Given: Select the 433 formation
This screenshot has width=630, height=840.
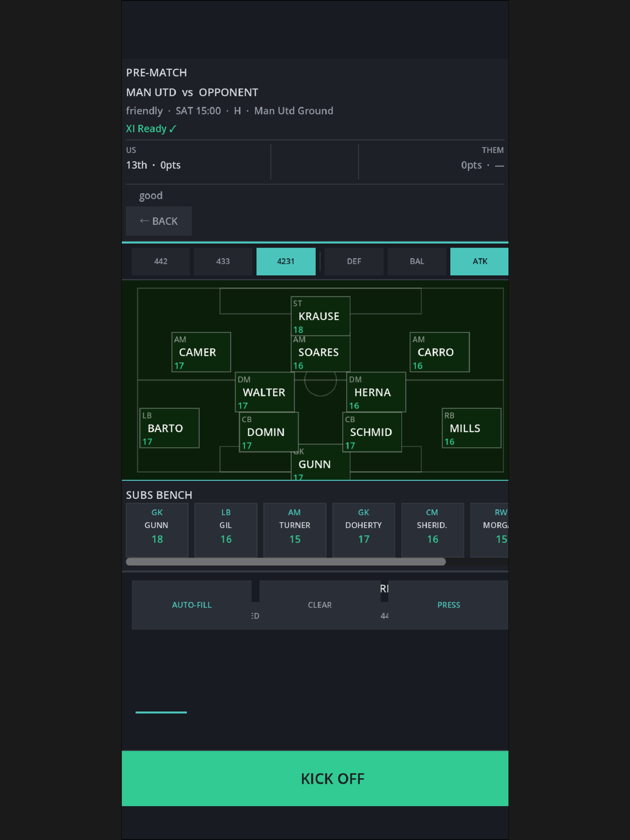Looking at the screenshot, I should point(223,261).
